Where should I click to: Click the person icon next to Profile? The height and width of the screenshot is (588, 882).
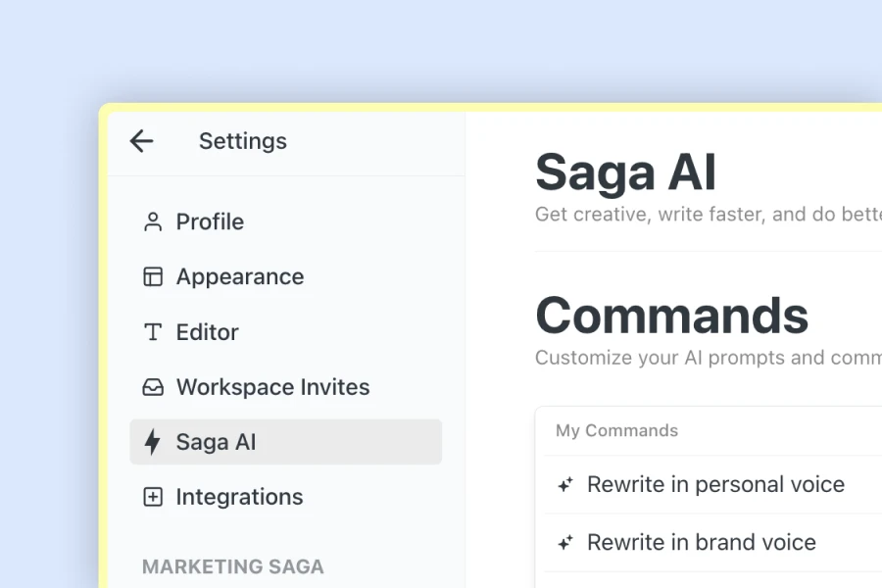(152, 221)
